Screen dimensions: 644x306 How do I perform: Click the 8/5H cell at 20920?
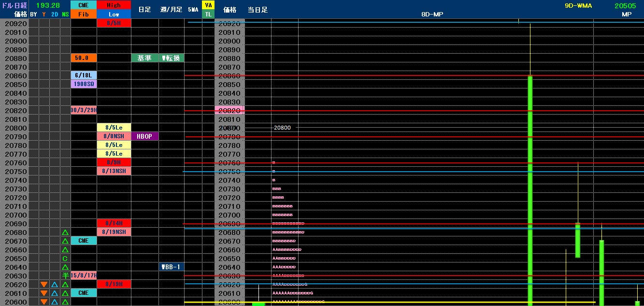tap(114, 23)
